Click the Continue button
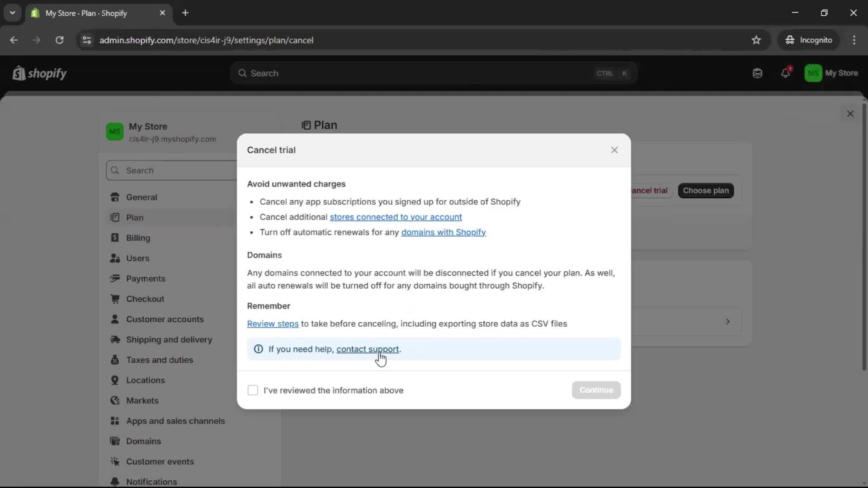This screenshot has width=868, height=488. click(x=596, y=390)
